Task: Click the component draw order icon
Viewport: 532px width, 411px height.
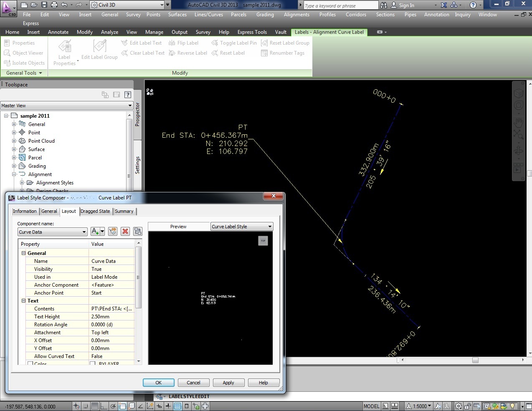Action: [138, 231]
